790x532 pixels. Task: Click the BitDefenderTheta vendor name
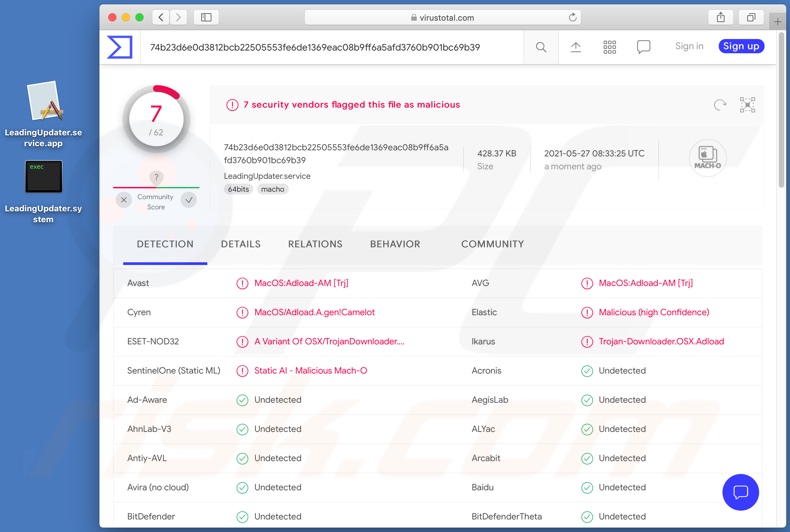pos(507,516)
